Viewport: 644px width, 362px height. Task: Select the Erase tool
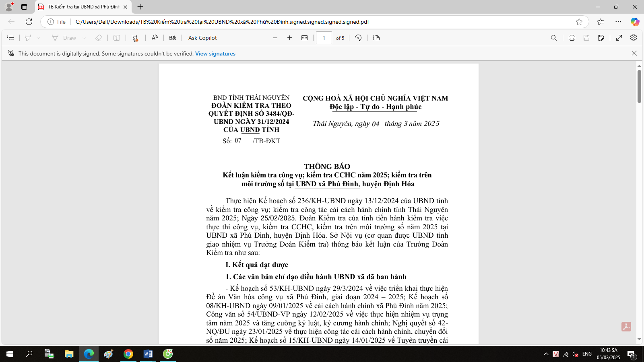coord(99,38)
